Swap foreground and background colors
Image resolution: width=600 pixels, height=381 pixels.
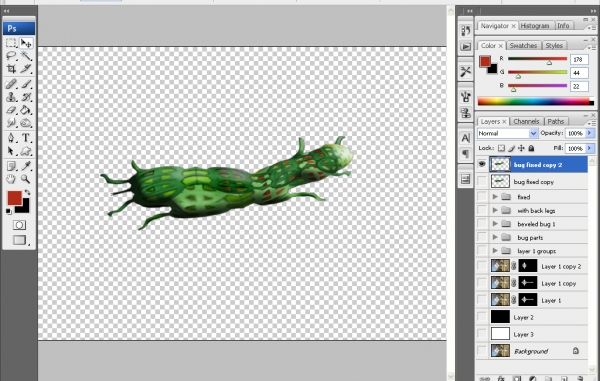(x=27, y=192)
